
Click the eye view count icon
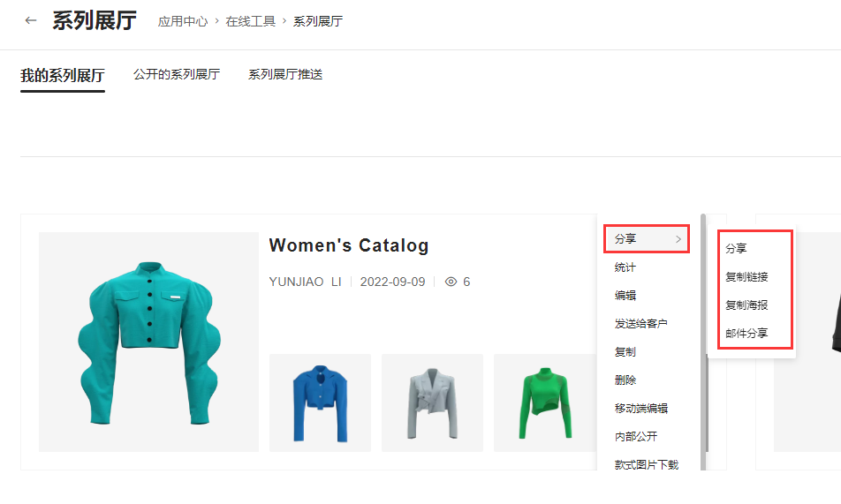point(451,282)
